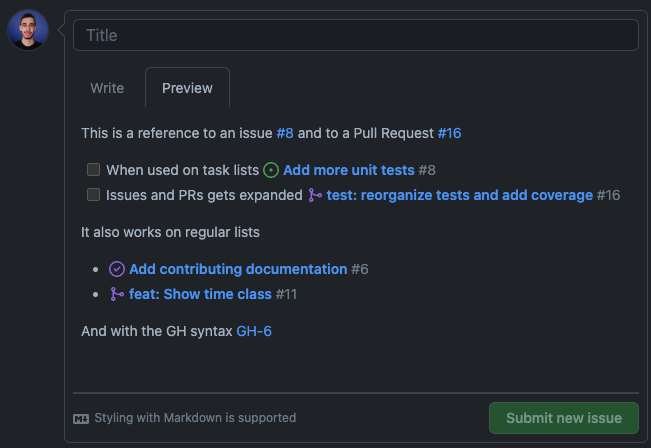Click the pull request icon before feat: Show time class
This screenshot has height=448, width=651.
point(117,294)
